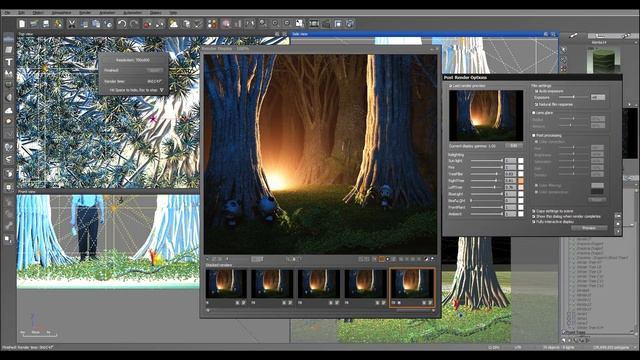
Task: Click the orange RightTree light color swatch
Action: click(521, 180)
